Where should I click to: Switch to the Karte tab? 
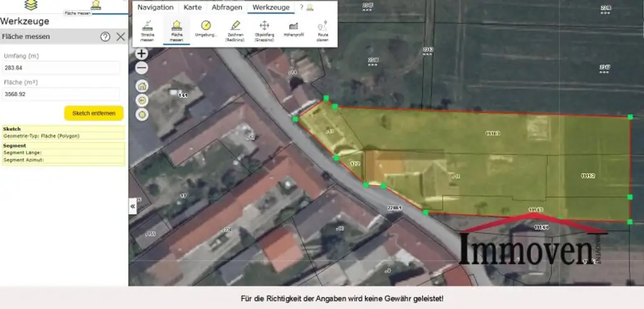click(192, 8)
